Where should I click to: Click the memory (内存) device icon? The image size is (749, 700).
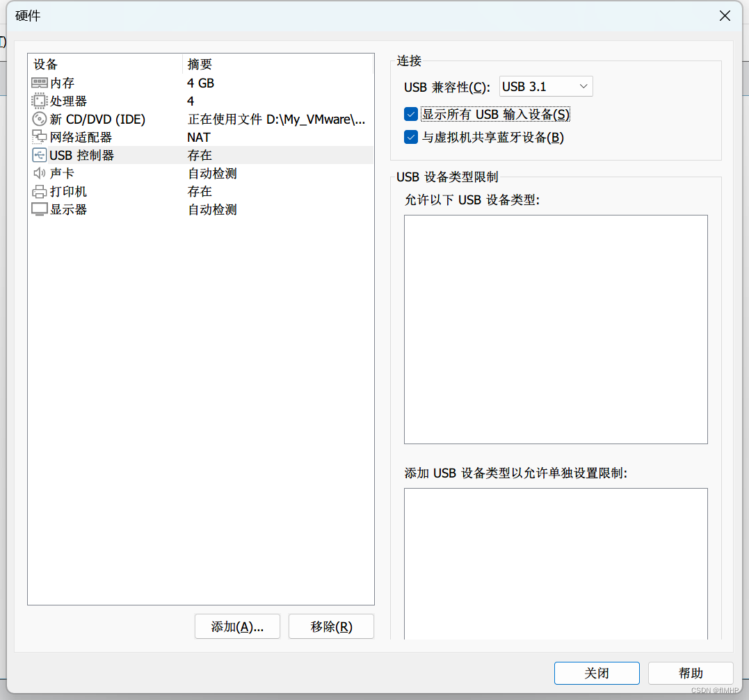[40, 83]
